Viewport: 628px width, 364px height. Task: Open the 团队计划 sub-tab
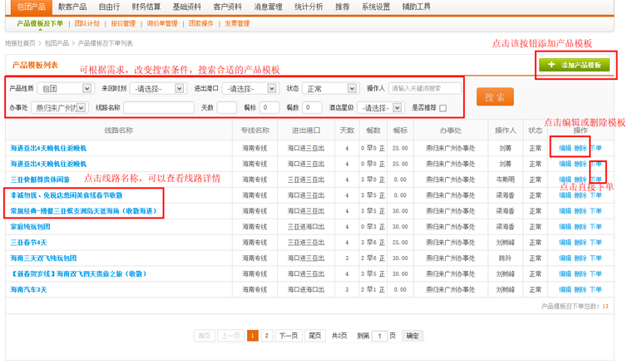(x=87, y=24)
